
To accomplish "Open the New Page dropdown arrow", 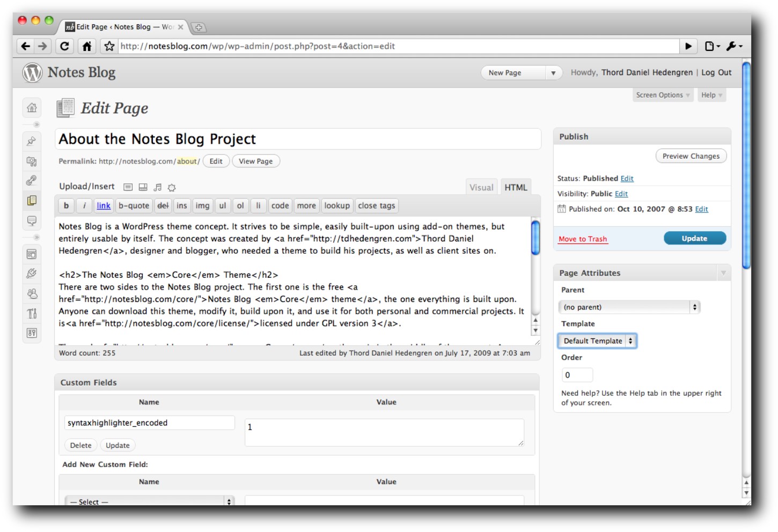I will coord(553,73).
